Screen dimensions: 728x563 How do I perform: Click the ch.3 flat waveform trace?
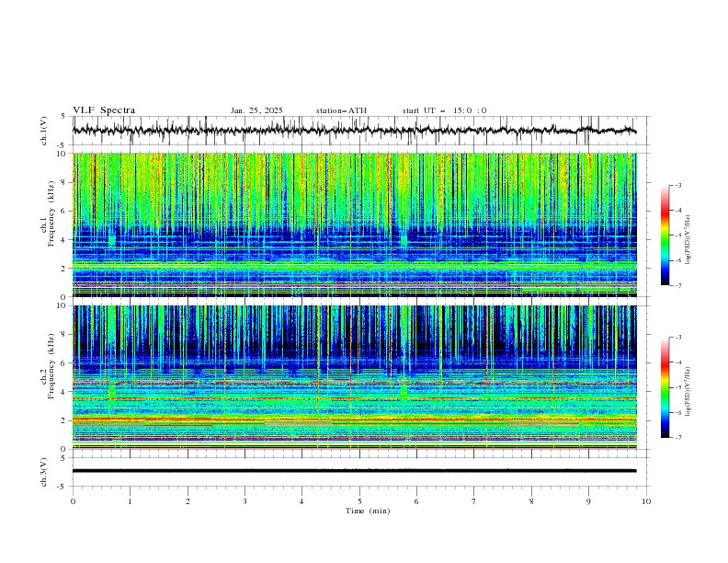(x=354, y=471)
